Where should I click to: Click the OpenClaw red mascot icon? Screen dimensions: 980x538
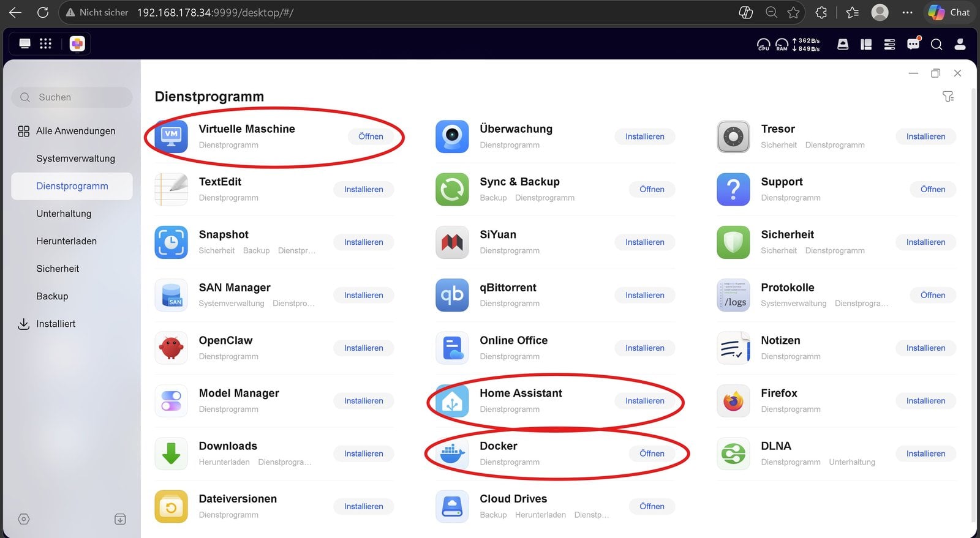171,348
